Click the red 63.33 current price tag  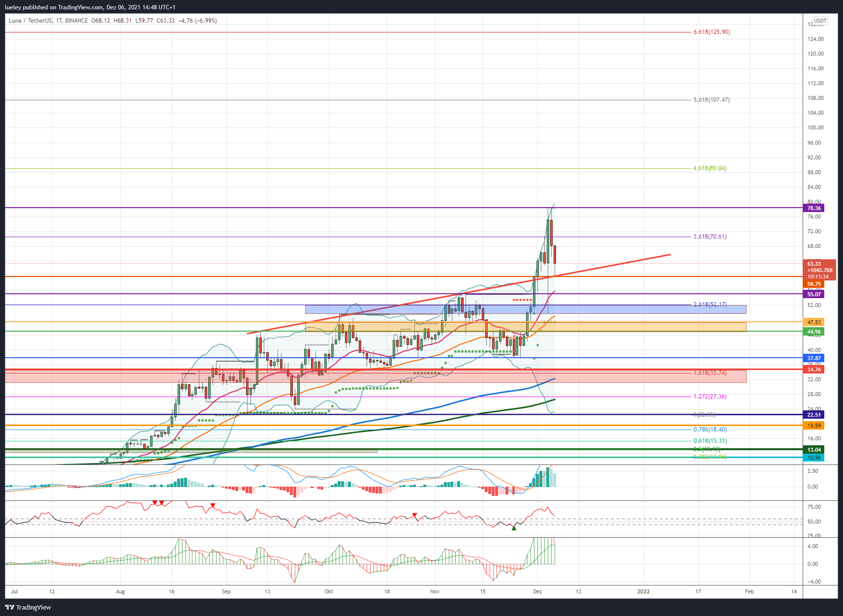click(x=819, y=270)
